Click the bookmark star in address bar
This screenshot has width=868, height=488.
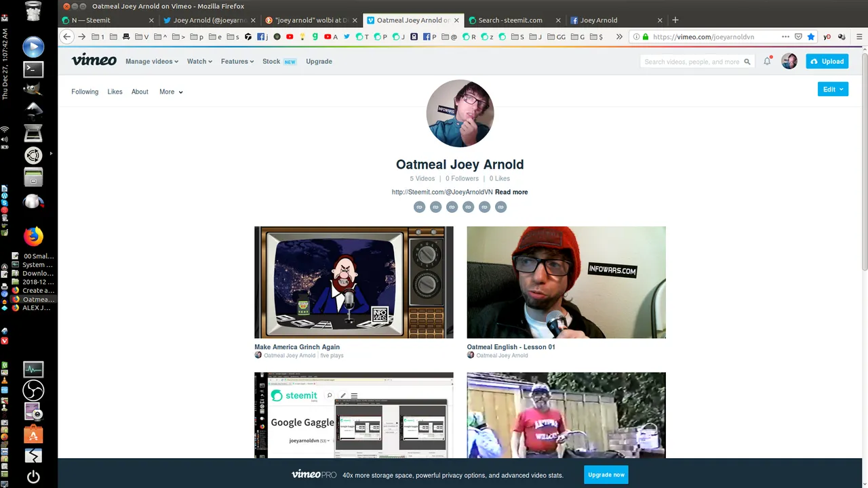point(811,37)
